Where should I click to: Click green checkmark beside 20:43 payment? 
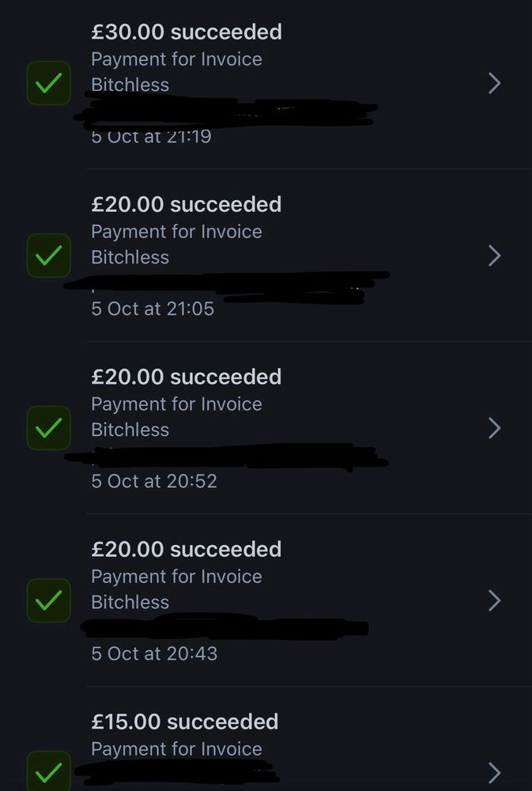point(49,600)
